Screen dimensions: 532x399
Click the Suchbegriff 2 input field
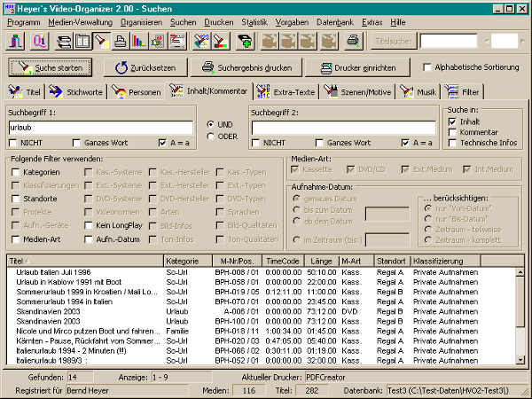click(342, 127)
